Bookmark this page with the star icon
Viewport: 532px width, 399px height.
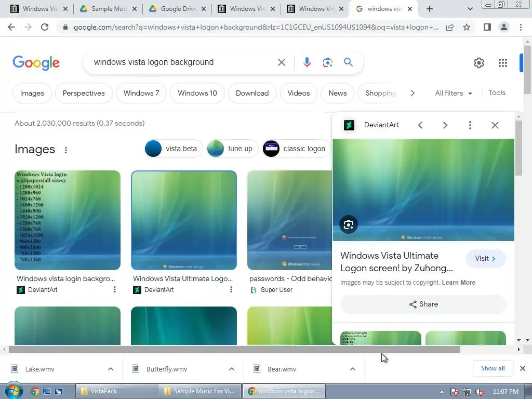tap(467, 27)
